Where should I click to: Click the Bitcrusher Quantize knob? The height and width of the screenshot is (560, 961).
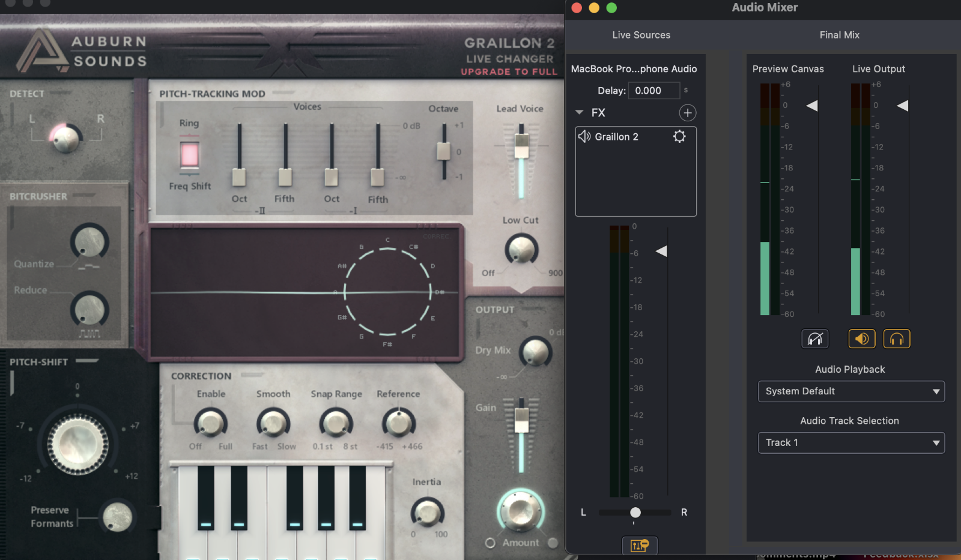(89, 242)
